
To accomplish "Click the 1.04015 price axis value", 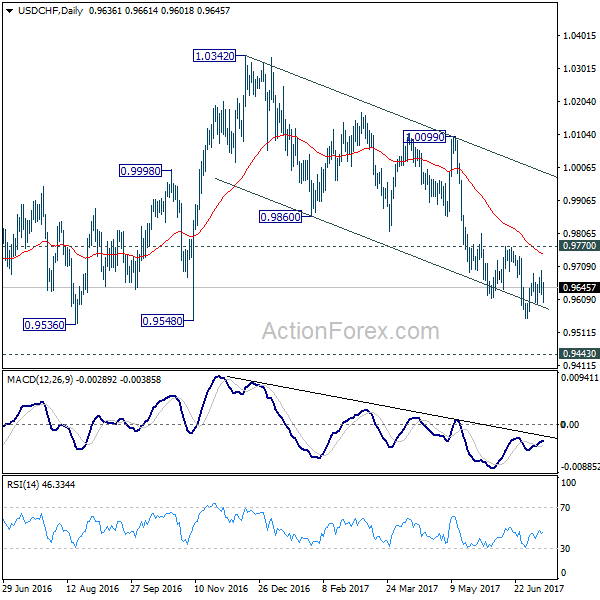I will pos(579,36).
